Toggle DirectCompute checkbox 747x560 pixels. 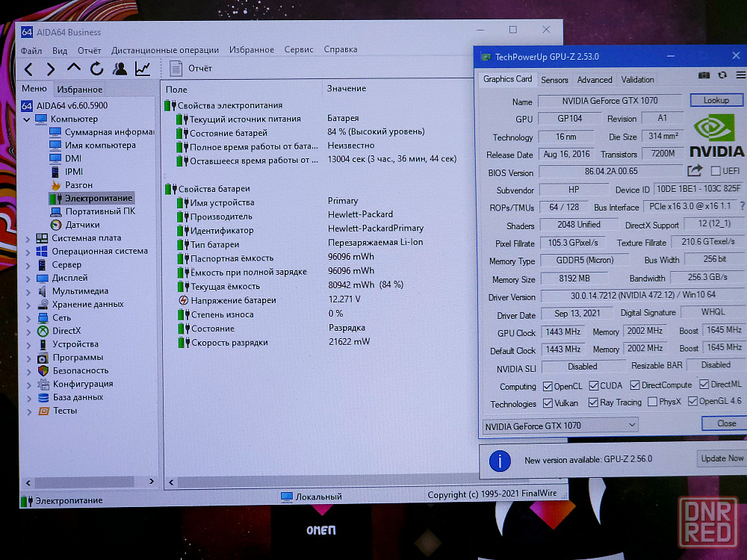click(634, 385)
